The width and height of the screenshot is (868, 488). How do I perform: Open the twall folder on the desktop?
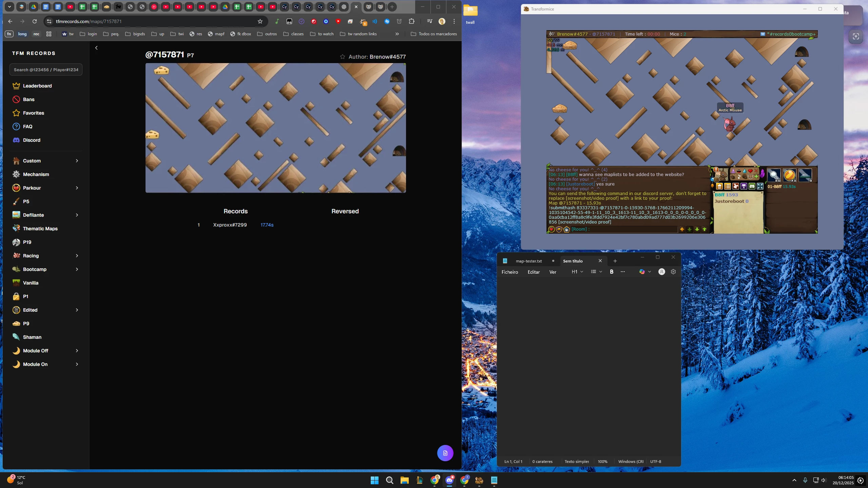470,15
